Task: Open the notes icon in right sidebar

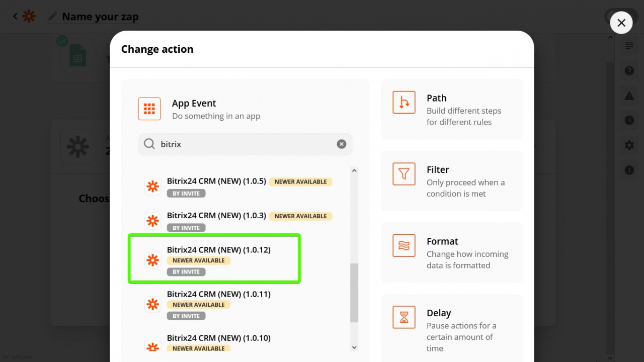Action: pyautogui.click(x=629, y=46)
